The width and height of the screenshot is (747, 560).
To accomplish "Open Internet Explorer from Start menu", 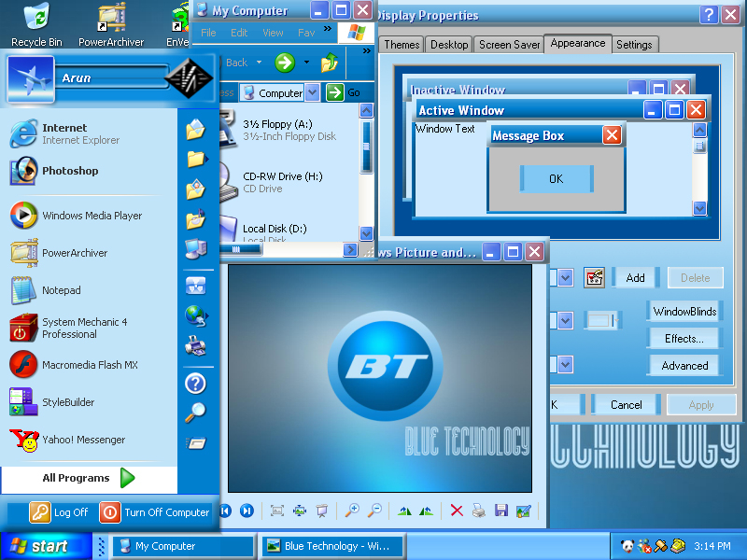I will coord(88,133).
